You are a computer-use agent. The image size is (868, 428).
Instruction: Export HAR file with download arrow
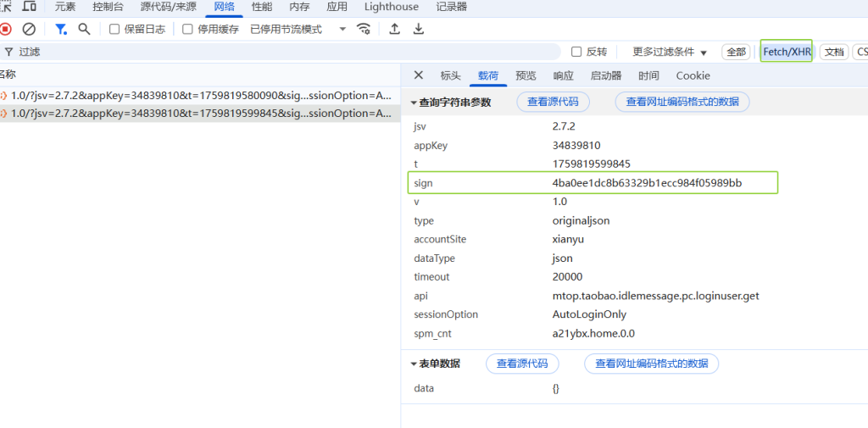tap(419, 29)
